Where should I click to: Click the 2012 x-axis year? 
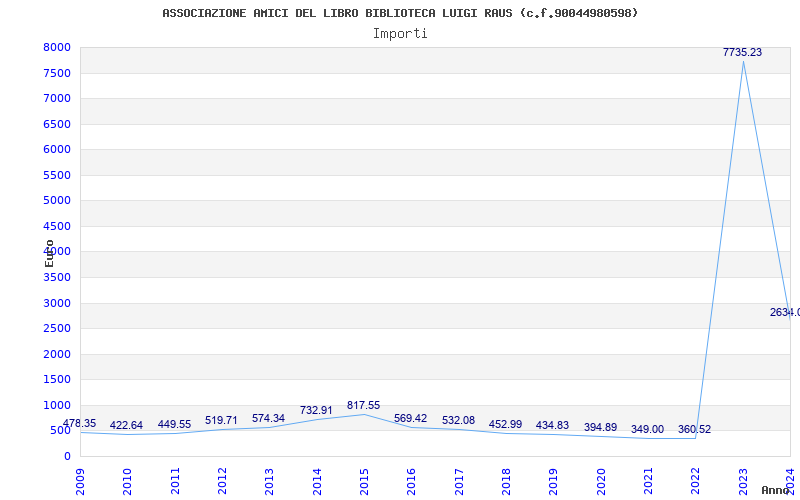click(x=222, y=482)
